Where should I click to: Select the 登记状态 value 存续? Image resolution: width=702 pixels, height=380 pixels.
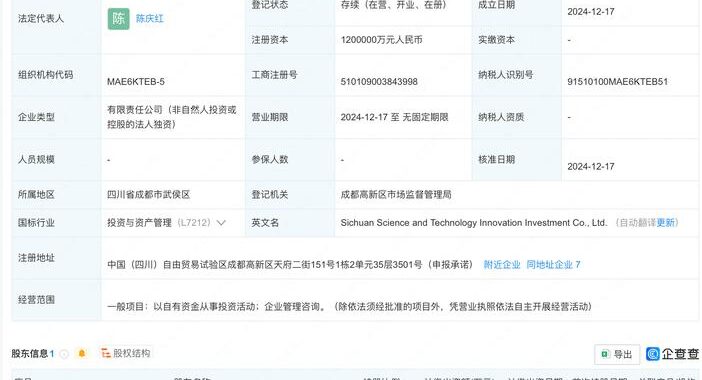point(394,5)
